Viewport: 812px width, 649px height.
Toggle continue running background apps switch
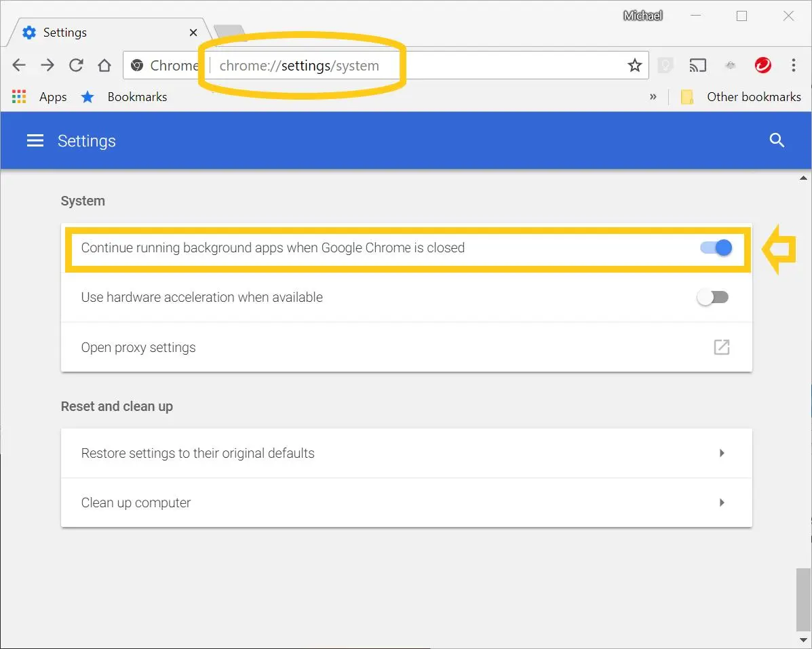coord(716,248)
